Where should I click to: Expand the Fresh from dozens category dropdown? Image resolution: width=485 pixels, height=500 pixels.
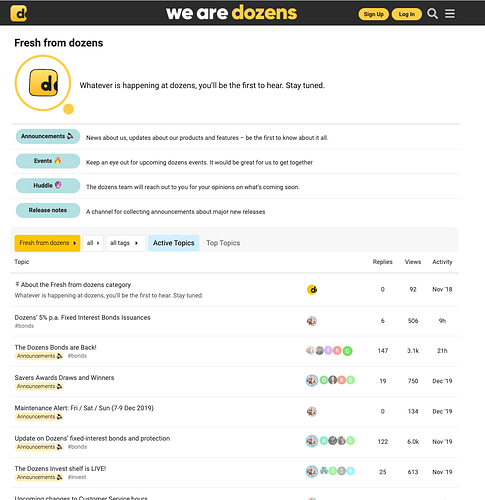pos(47,243)
